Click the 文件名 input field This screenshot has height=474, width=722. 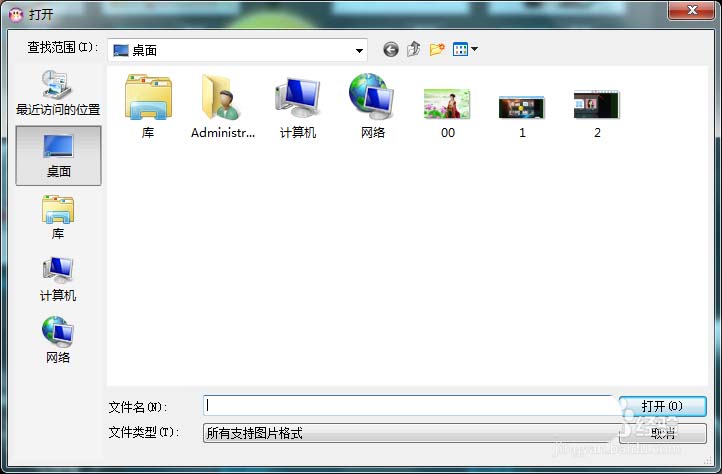pyautogui.click(x=410, y=405)
